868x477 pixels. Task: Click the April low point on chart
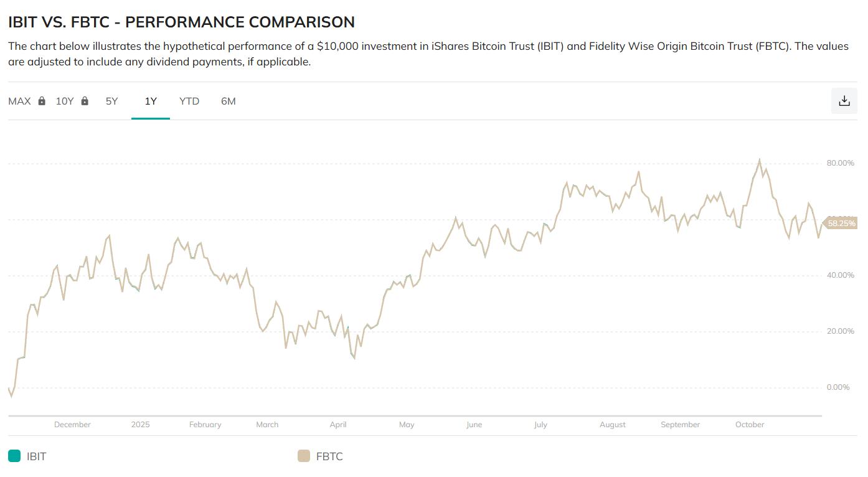point(354,358)
